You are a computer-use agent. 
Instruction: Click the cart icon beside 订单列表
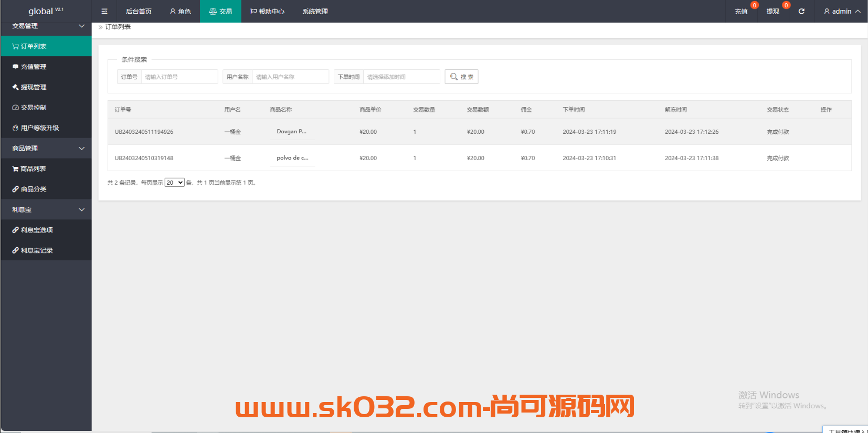tap(16, 46)
